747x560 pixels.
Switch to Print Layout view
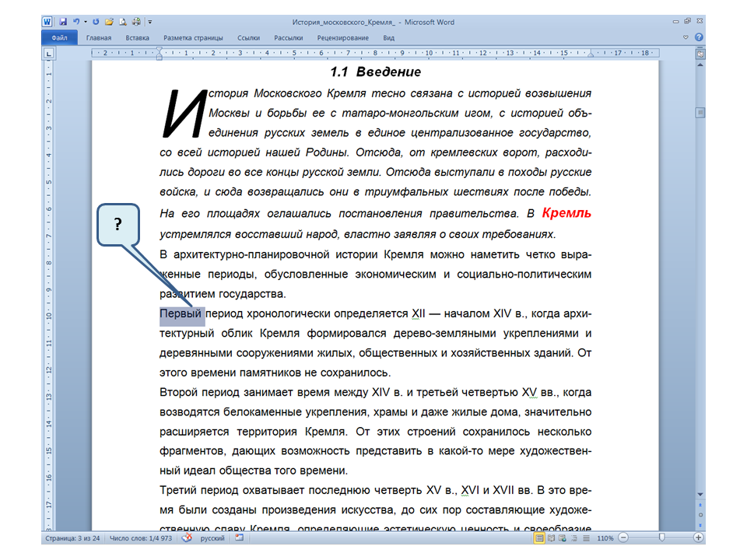pos(539,538)
